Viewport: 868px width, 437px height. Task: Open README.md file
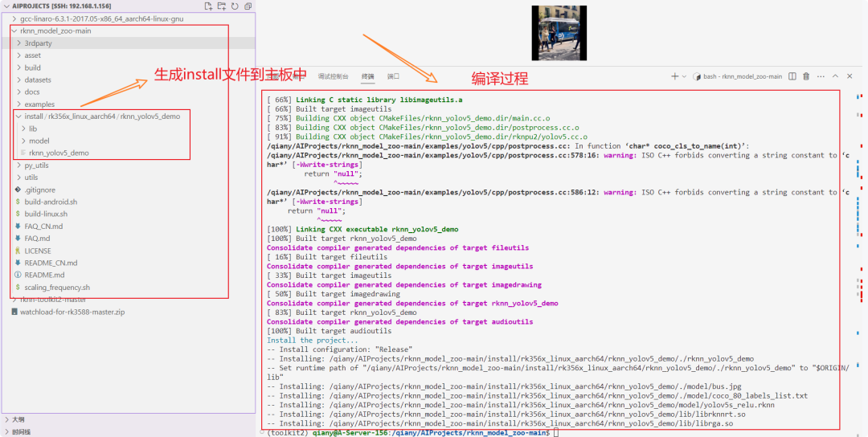[44, 275]
